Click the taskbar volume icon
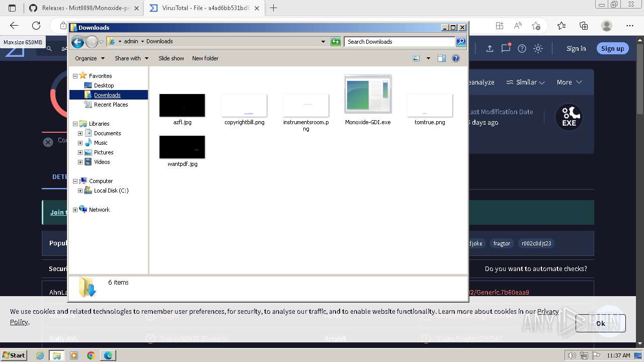Image resolution: width=644 pixels, height=362 pixels. point(572,355)
